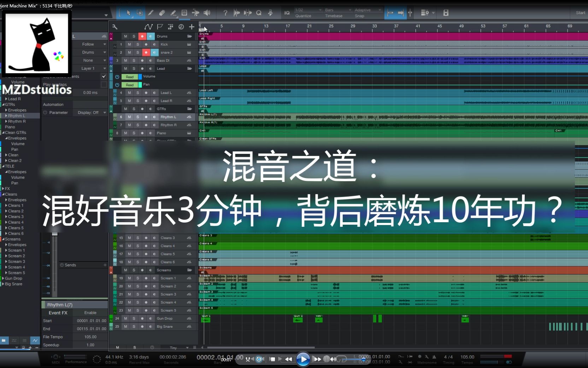
Task: Select Piano in track tree
Action: [10, 127]
